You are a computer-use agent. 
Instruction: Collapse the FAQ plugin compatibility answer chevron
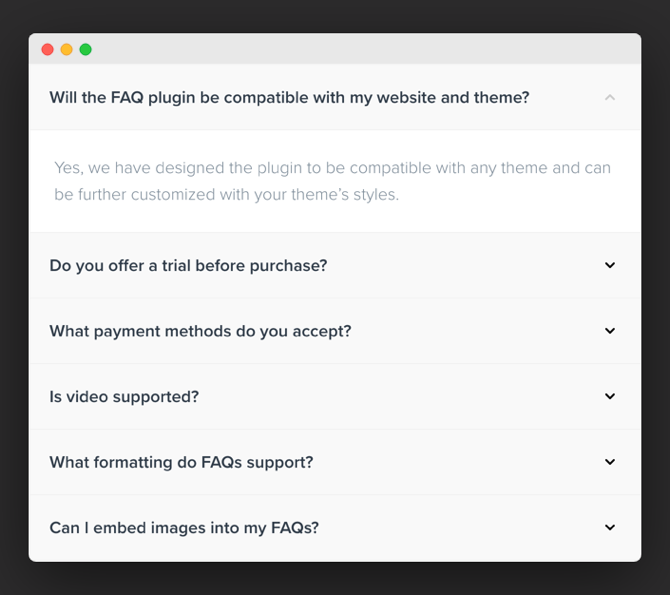(x=610, y=97)
